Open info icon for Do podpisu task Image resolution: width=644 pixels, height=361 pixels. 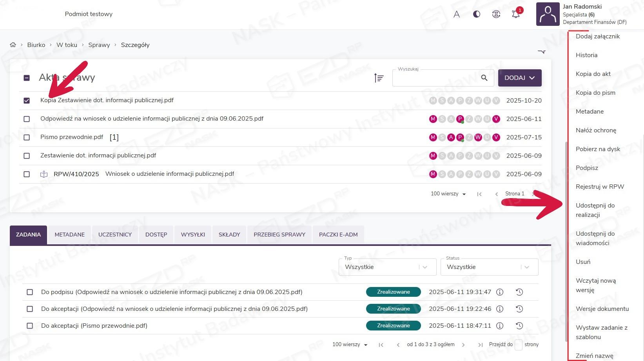[x=500, y=292]
